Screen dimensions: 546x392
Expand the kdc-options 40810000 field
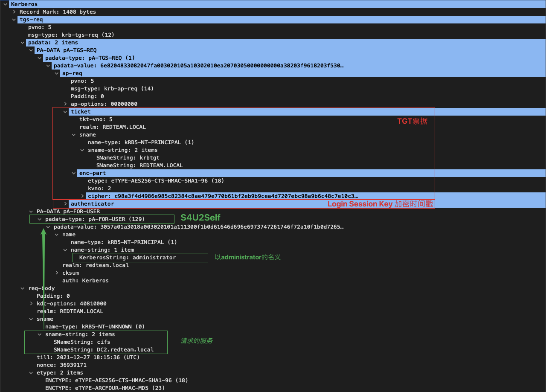[31, 304]
